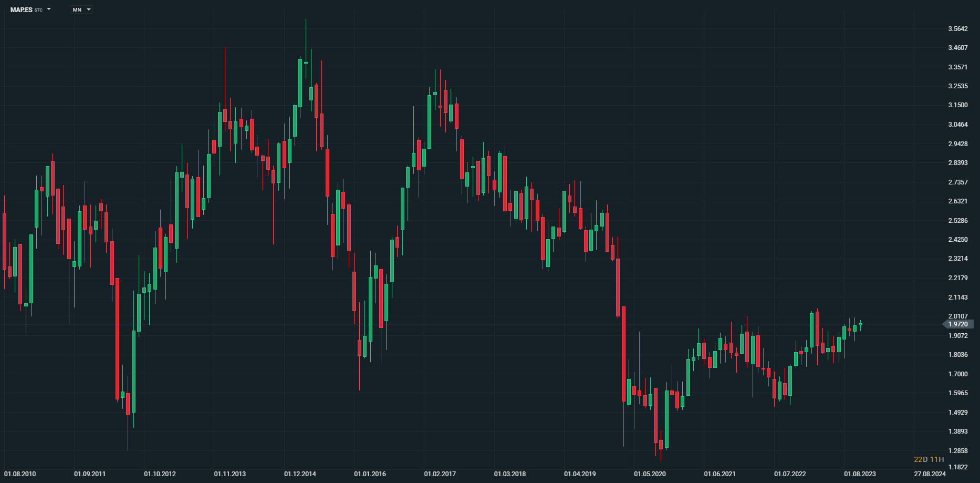The image size is (980, 483).
Task: Click the 27.08.2024 date label
Action: point(930,474)
